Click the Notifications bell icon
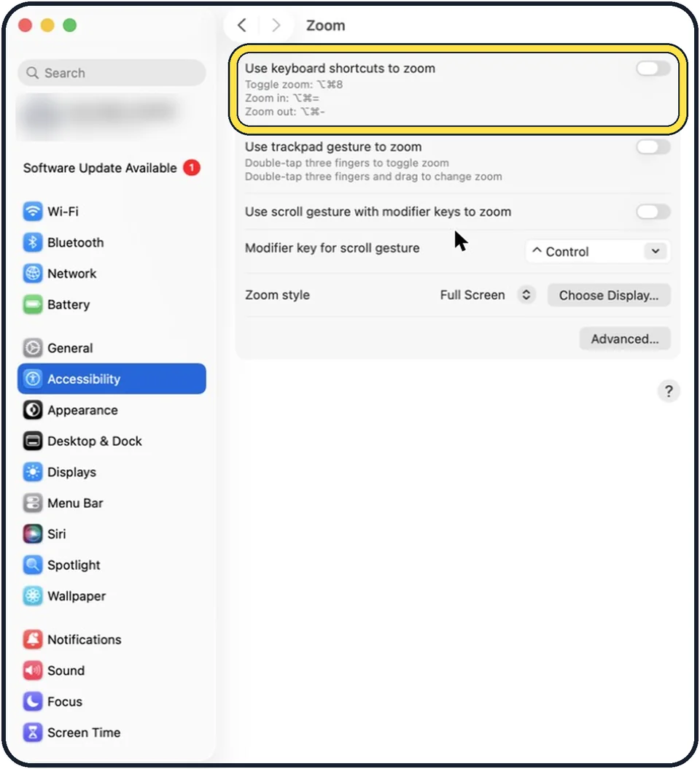This screenshot has width=700, height=769. pyautogui.click(x=33, y=639)
